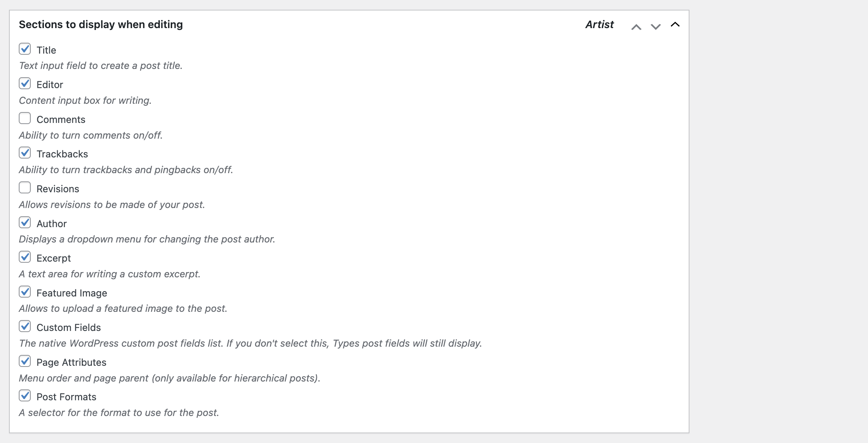Click the Revisions label text
Image resolution: width=868 pixels, height=443 pixels.
(58, 189)
